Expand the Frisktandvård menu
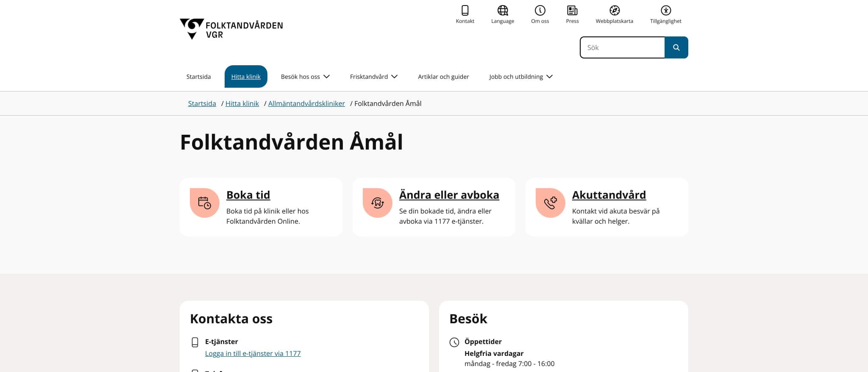This screenshot has height=372, width=868. pos(374,77)
